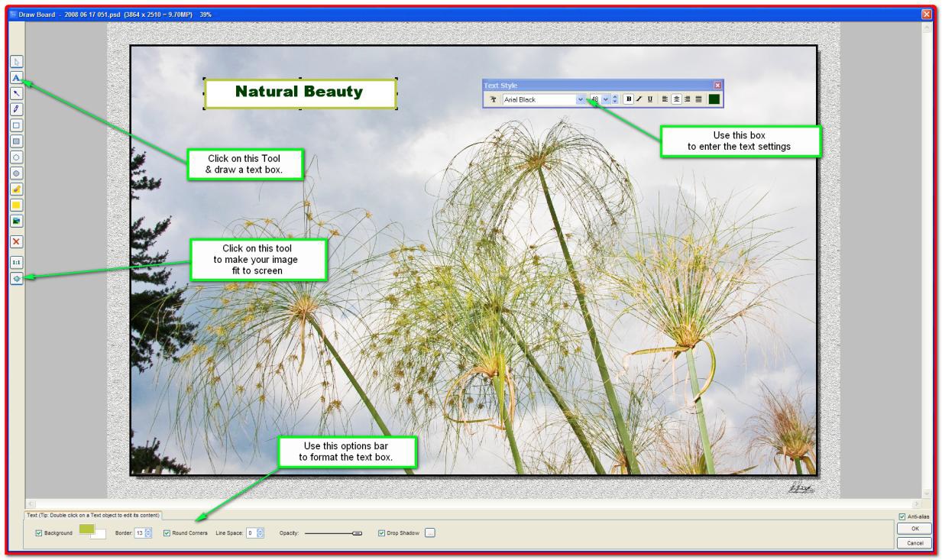Click the Cancel button

pos(914,543)
